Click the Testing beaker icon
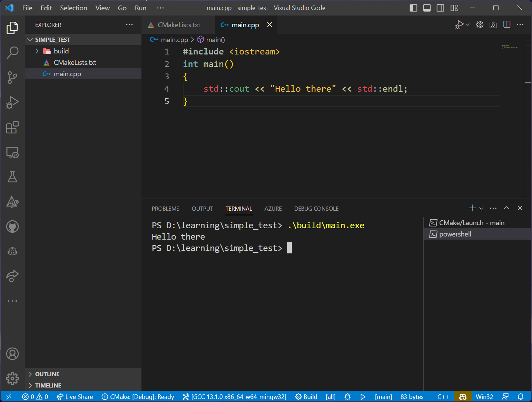 click(12, 177)
